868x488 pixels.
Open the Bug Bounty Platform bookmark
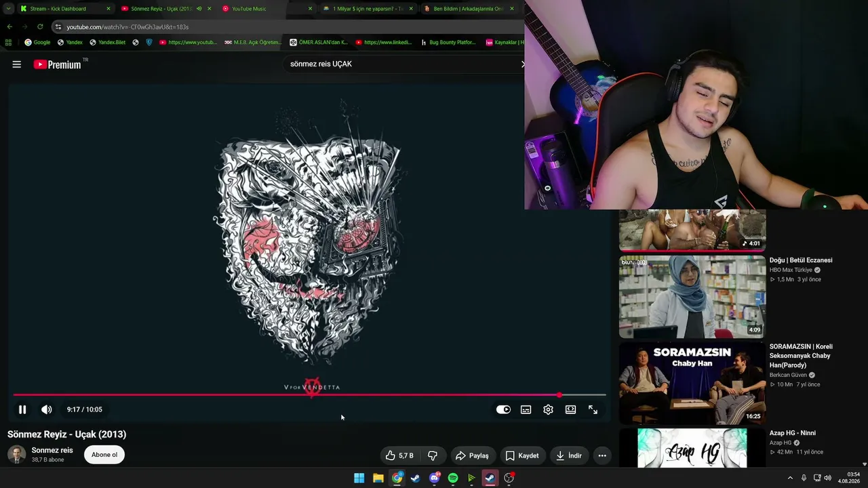448,42
